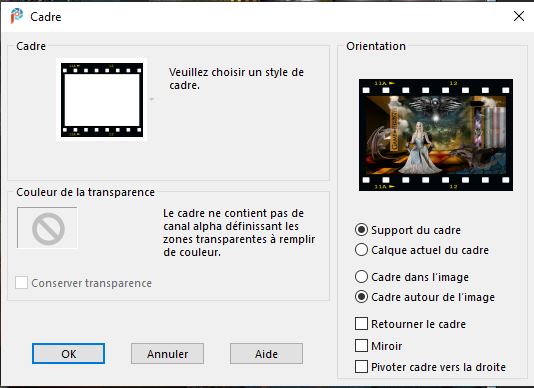Click the Cadre dialog title text
534x388 pixels.
46,17
